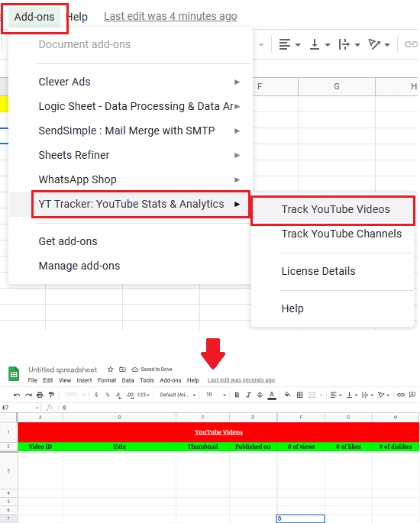Click the Undo arrow icon
This screenshot has width=420, height=523.
pos(17,395)
